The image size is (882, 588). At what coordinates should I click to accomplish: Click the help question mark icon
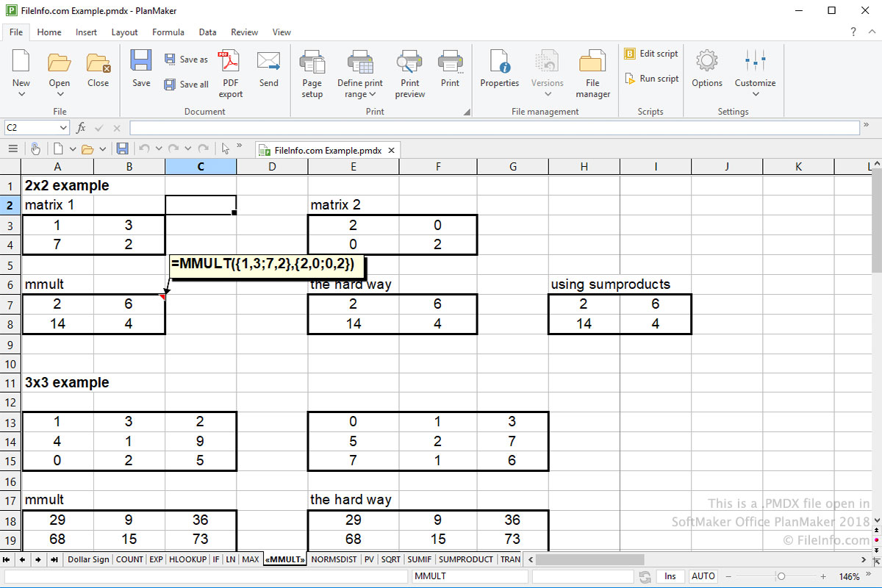pyautogui.click(x=853, y=32)
